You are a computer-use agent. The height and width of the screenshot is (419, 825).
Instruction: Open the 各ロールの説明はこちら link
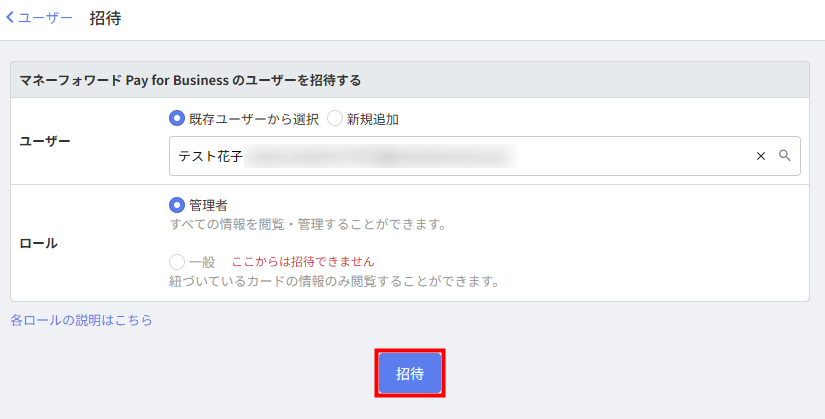(81, 321)
